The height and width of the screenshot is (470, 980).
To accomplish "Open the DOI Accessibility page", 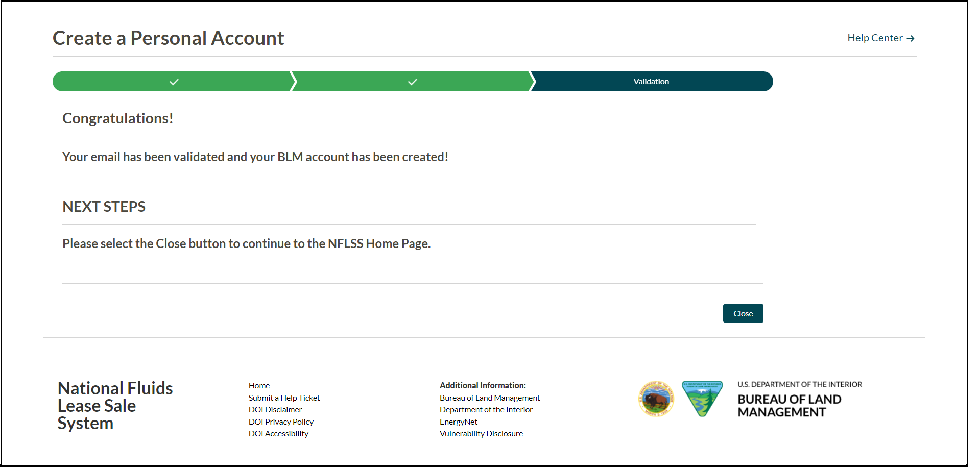I will coord(278,433).
